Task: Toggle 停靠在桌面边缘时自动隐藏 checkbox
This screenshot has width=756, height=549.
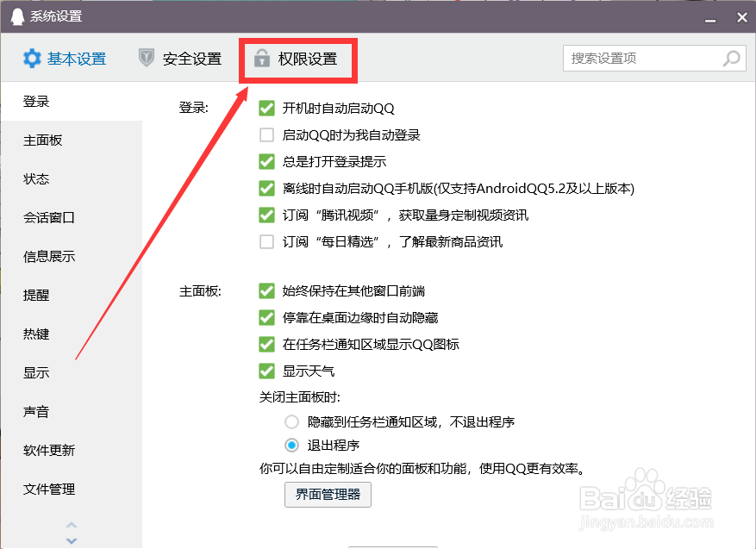Action: (266, 318)
